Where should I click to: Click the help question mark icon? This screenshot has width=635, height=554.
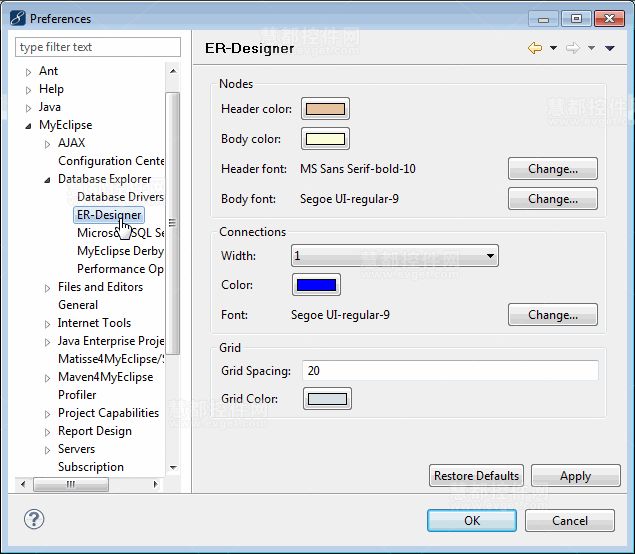click(x=33, y=519)
